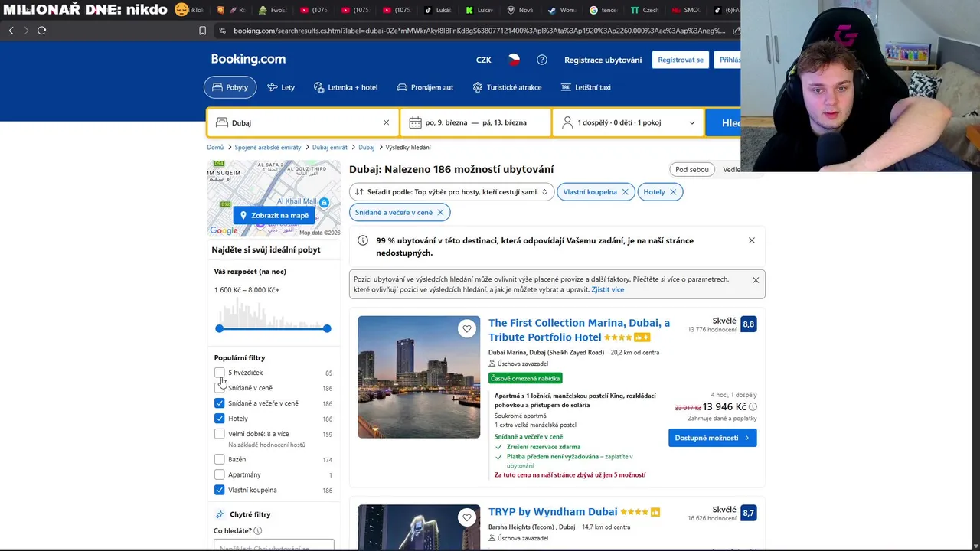Viewport: 980px width, 551px height.
Task: Save TRYP by Wyndham Dubai with heart
Action: tap(467, 518)
